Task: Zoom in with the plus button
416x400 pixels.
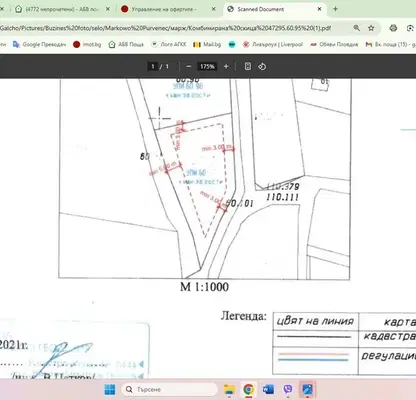Action: [226, 66]
